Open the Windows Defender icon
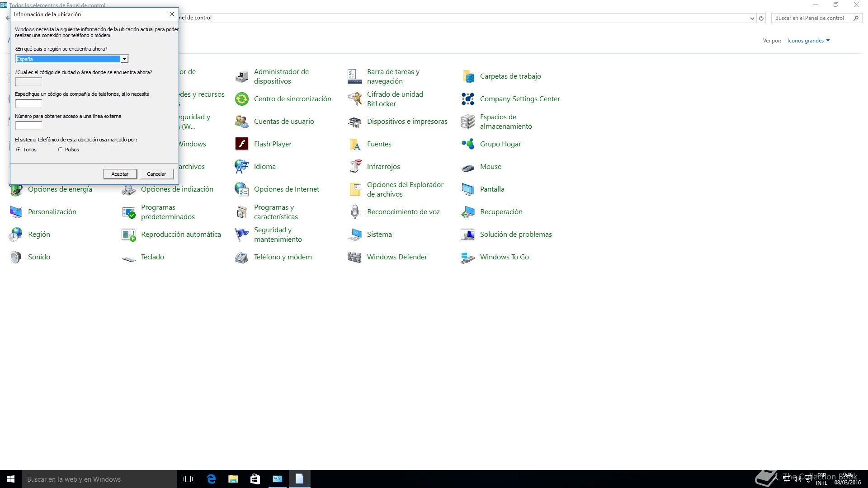Image resolution: width=868 pixels, height=488 pixels. (x=355, y=257)
